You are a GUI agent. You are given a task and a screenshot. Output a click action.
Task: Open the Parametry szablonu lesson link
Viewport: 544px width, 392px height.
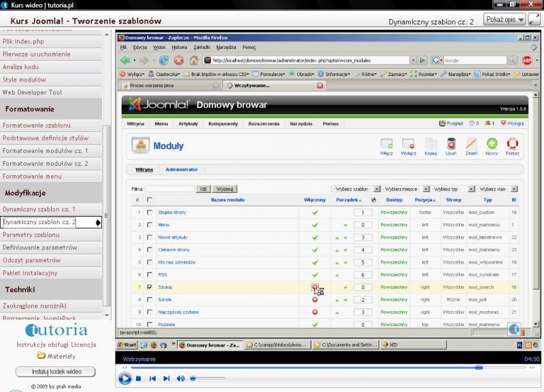(31, 235)
